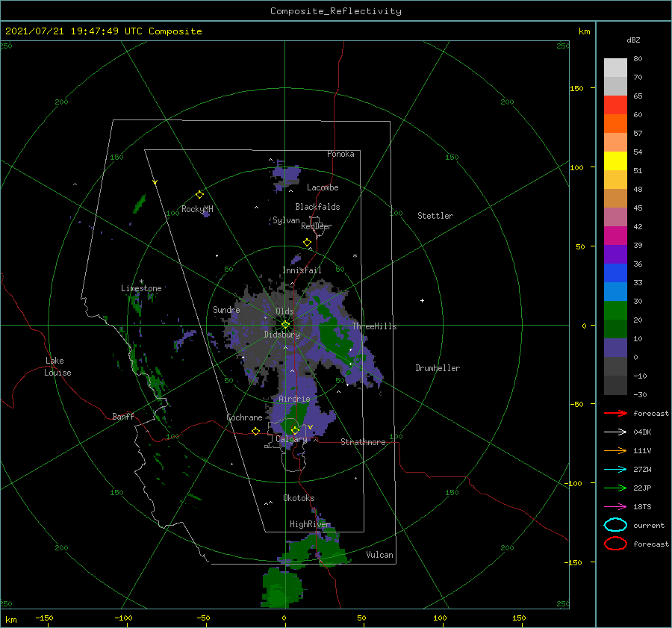This screenshot has height=628, width=672.
Task: Click the asterisk marker east of Innisfail
Action: point(355,256)
